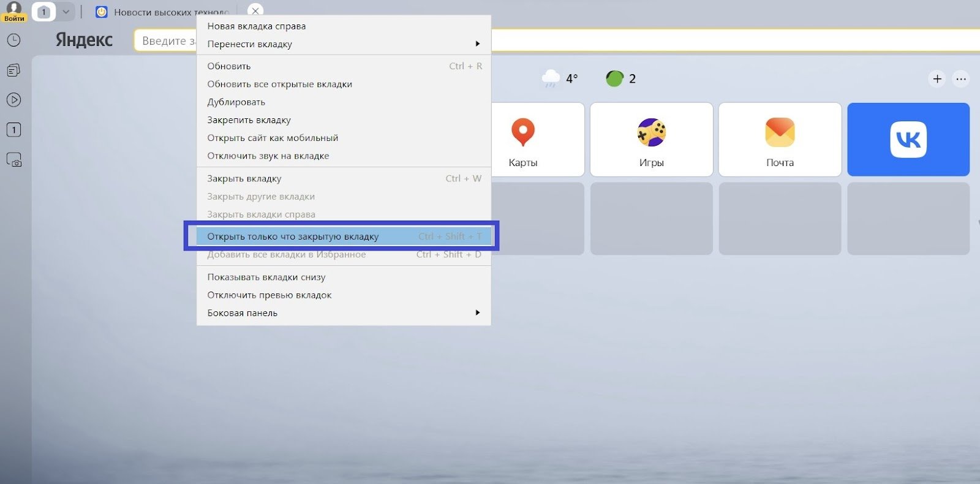Select Обновить menu entry

(x=344, y=66)
